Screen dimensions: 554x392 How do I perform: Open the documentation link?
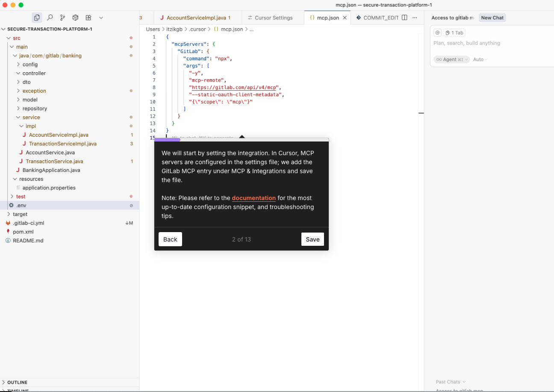click(x=254, y=198)
